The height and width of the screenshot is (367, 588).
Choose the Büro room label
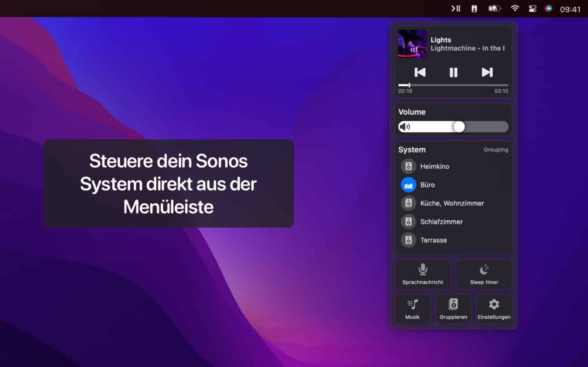pos(427,185)
